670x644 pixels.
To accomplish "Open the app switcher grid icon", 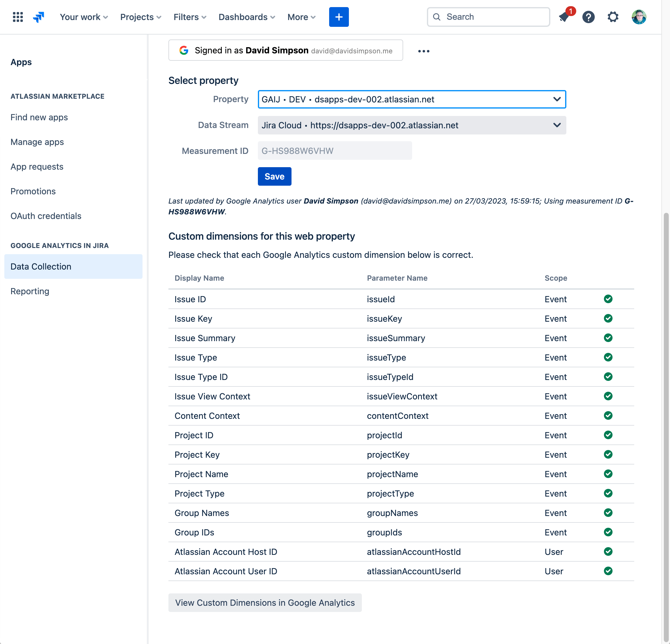I will [18, 17].
